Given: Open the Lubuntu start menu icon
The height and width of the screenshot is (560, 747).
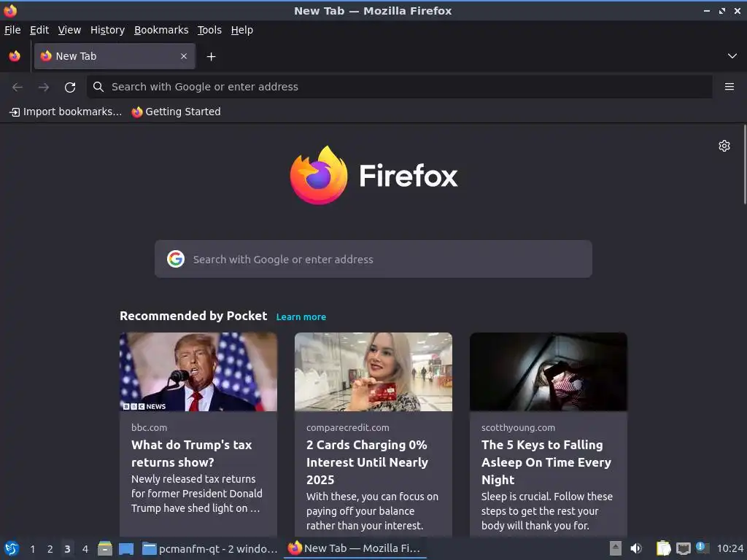Looking at the screenshot, I should point(12,548).
